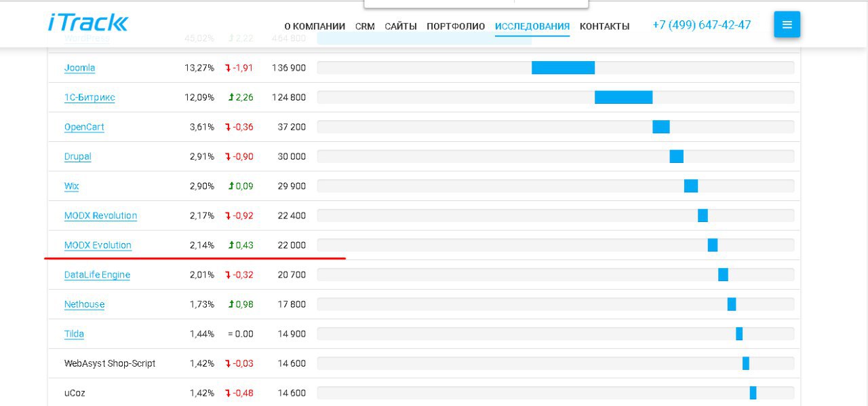This screenshot has width=868, height=406.
Task: Follow the OpenCart link
Action: (x=84, y=127)
